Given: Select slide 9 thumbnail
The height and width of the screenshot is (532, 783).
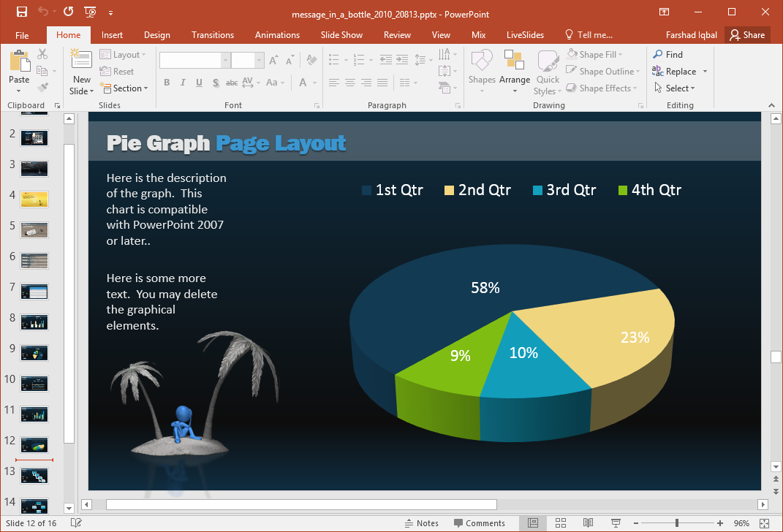Looking at the screenshot, I should (x=34, y=351).
